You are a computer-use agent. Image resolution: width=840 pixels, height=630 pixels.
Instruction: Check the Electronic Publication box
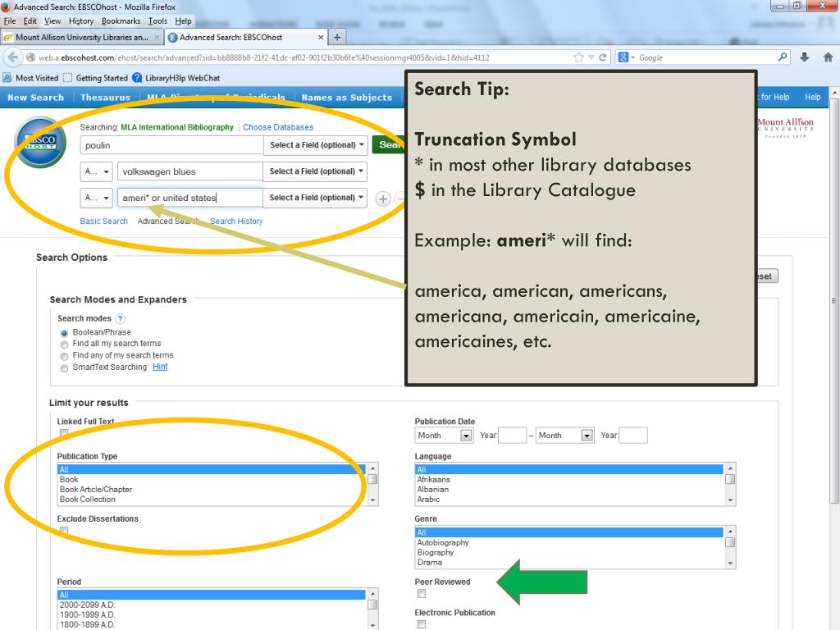tap(422, 624)
